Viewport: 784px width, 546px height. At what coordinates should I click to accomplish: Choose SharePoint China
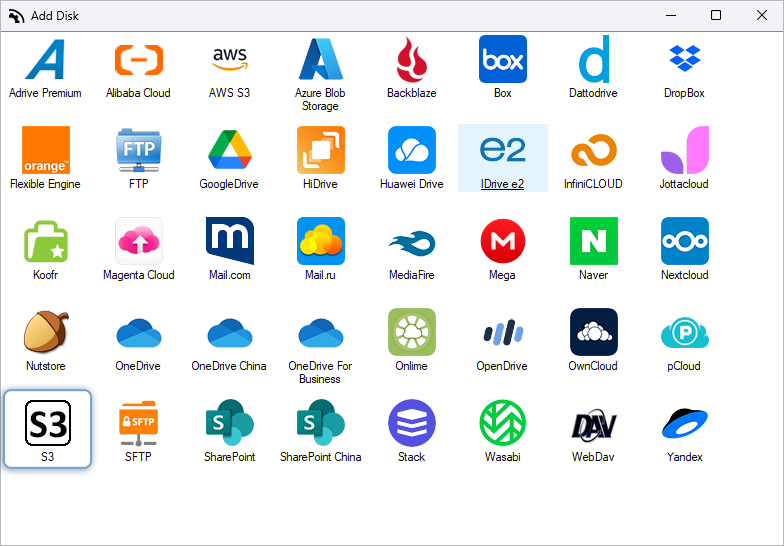[320, 423]
